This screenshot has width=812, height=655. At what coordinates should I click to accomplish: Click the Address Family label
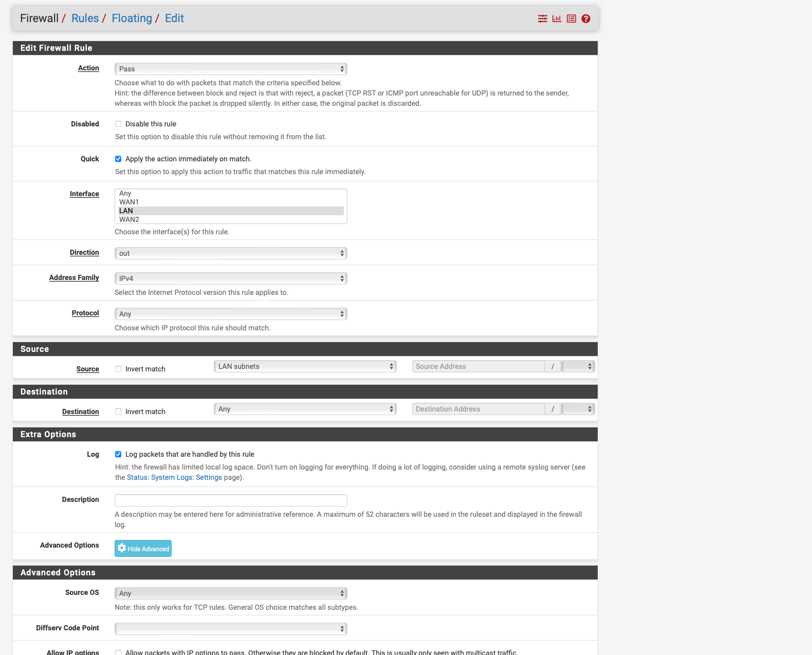[74, 277]
